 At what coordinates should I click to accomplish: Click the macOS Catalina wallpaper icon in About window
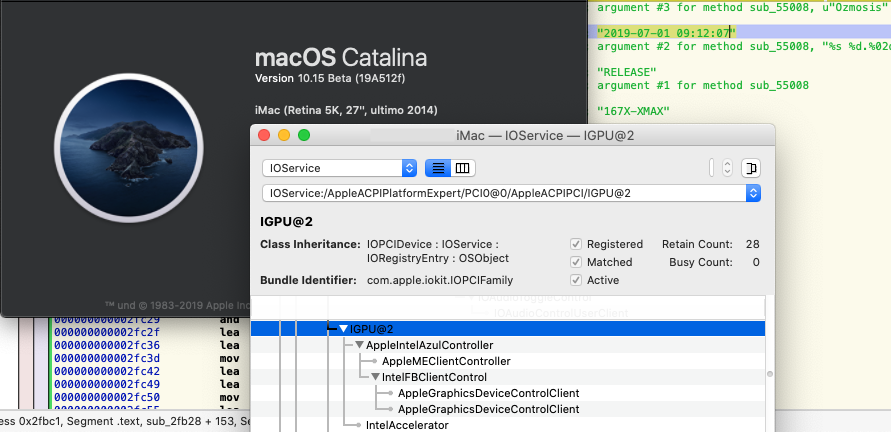129,148
